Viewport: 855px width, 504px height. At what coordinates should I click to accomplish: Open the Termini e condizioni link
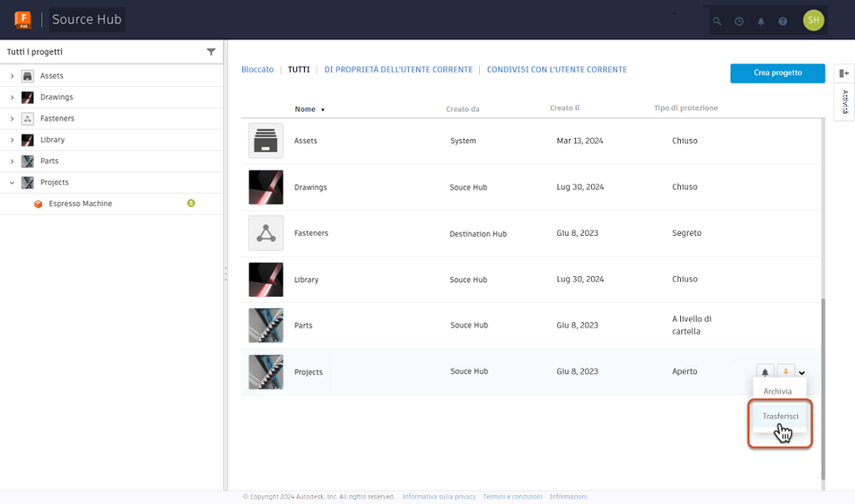[x=512, y=497]
